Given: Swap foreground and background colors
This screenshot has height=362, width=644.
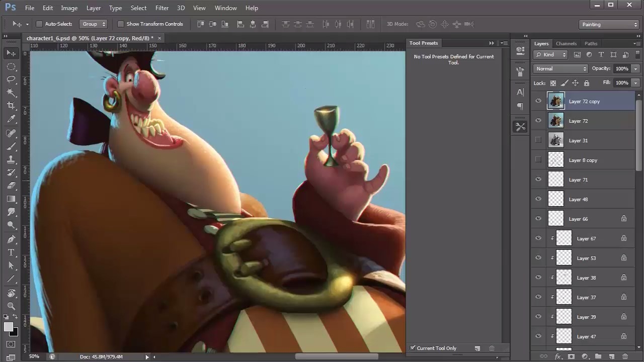Looking at the screenshot, I should 16,317.
